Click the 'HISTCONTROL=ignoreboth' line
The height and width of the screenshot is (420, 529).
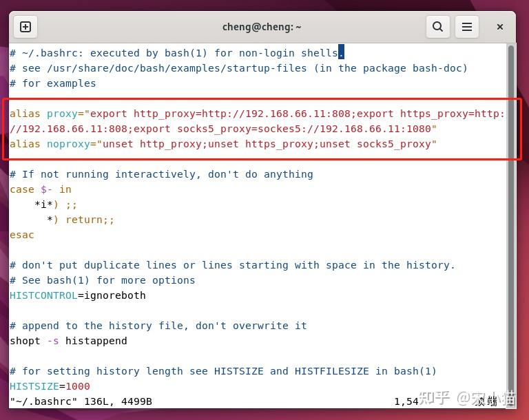point(78,296)
